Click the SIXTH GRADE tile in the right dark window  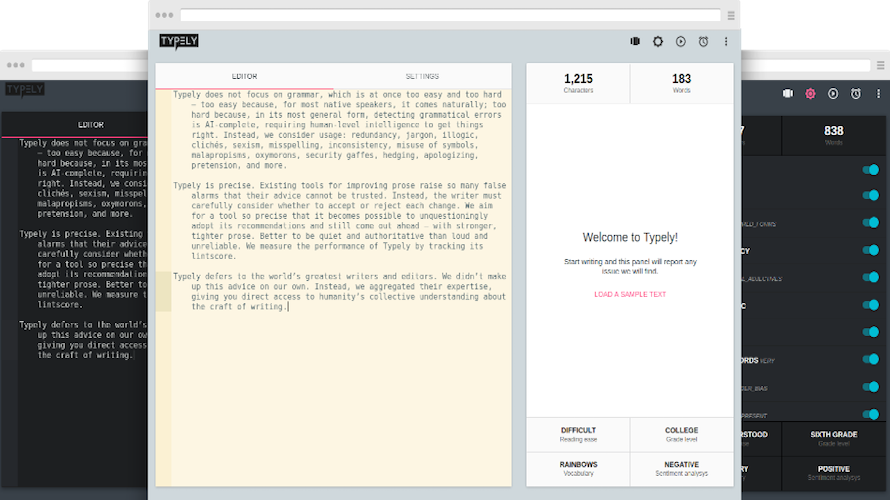(x=833, y=439)
